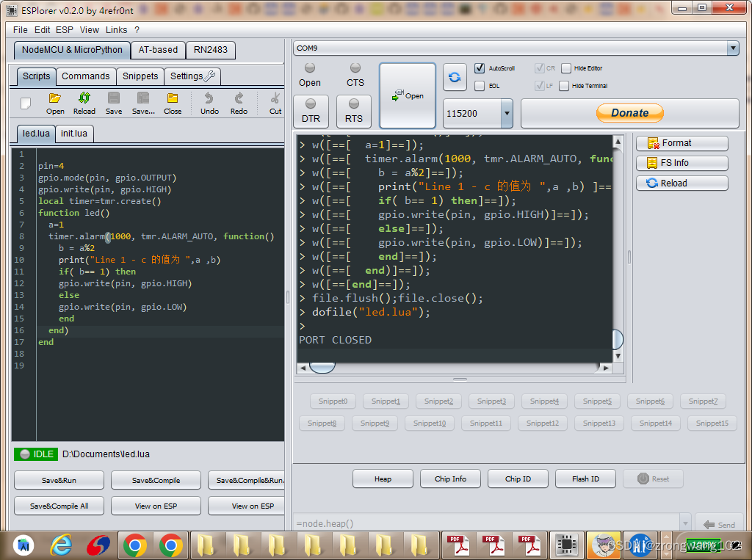The width and height of the screenshot is (752, 560).
Task: Click the Snippet15 button
Action: point(712,423)
